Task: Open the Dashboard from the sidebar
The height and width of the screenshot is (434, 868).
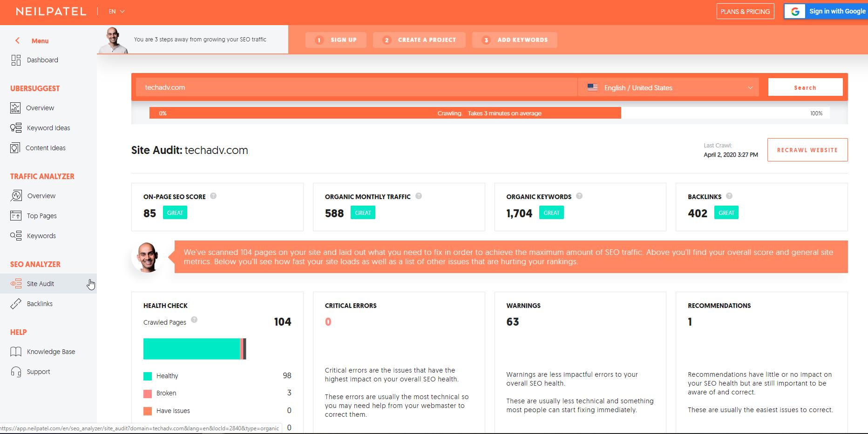Action: (42, 60)
